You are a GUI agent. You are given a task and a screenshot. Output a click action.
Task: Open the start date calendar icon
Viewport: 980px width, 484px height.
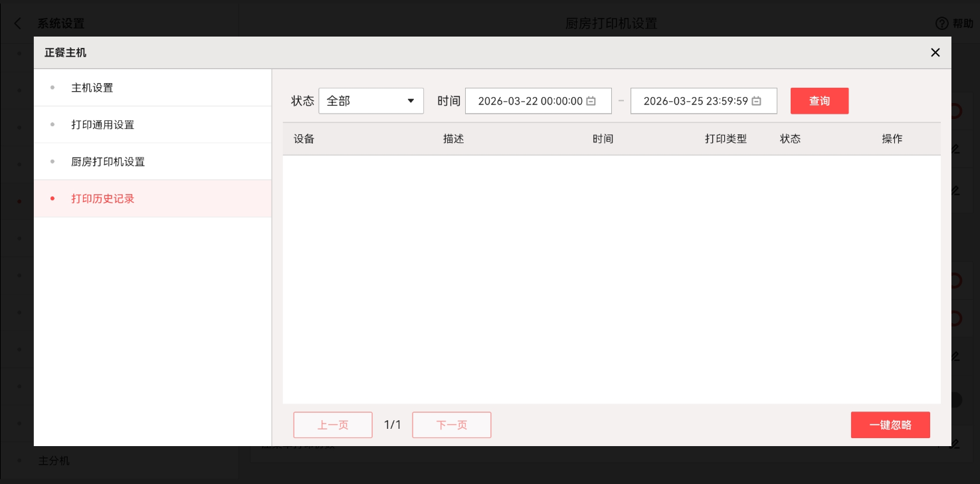pyautogui.click(x=590, y=101)
